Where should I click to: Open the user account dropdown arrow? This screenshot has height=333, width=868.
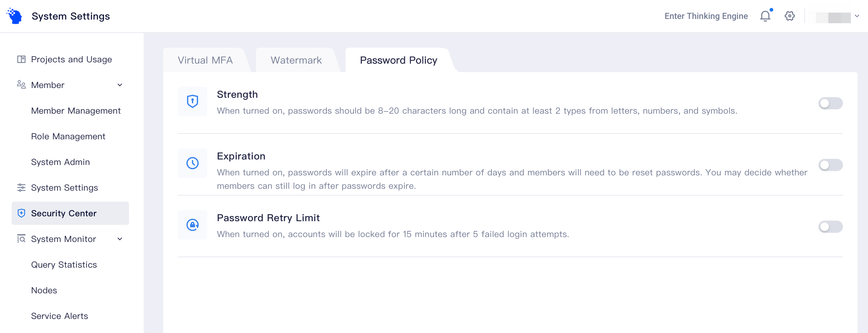(x=857, y=16)
